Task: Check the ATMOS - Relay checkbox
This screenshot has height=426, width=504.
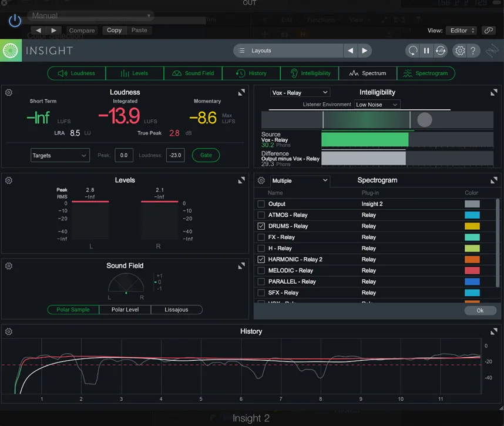Action: 261,215
